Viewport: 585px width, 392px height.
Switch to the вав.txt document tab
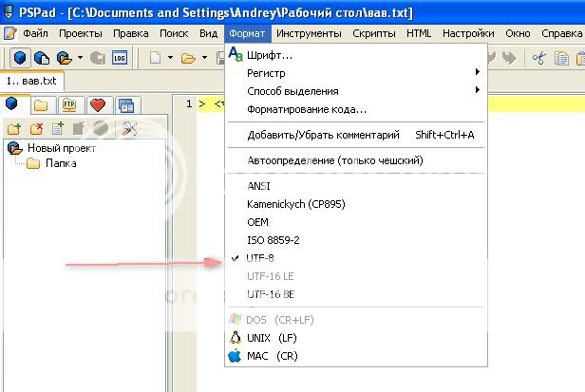pos(31,81)
